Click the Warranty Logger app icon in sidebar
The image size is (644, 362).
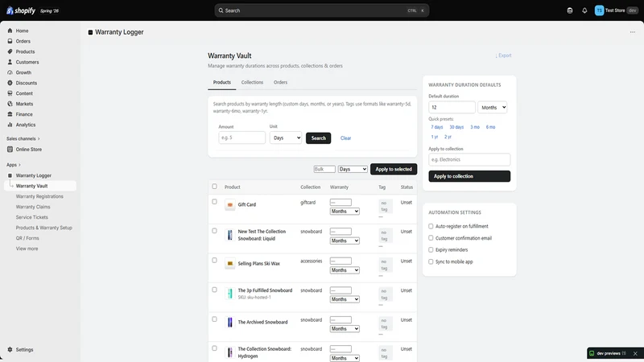(10, 175)
